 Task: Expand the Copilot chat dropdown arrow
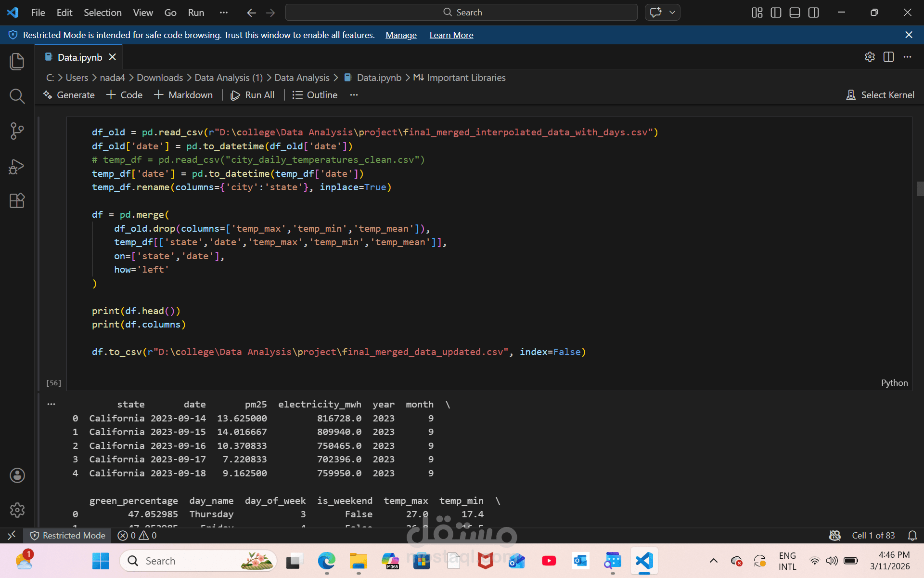click(672, 13)
